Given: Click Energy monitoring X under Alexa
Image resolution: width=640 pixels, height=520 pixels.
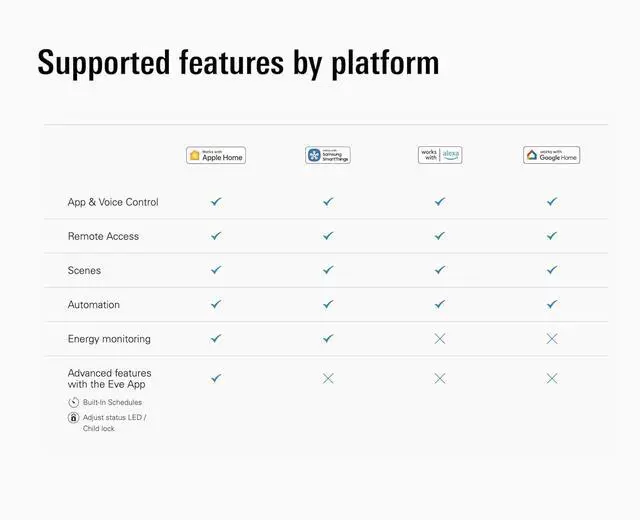Looking at the screenshot, I should click(x=440, y=338).
